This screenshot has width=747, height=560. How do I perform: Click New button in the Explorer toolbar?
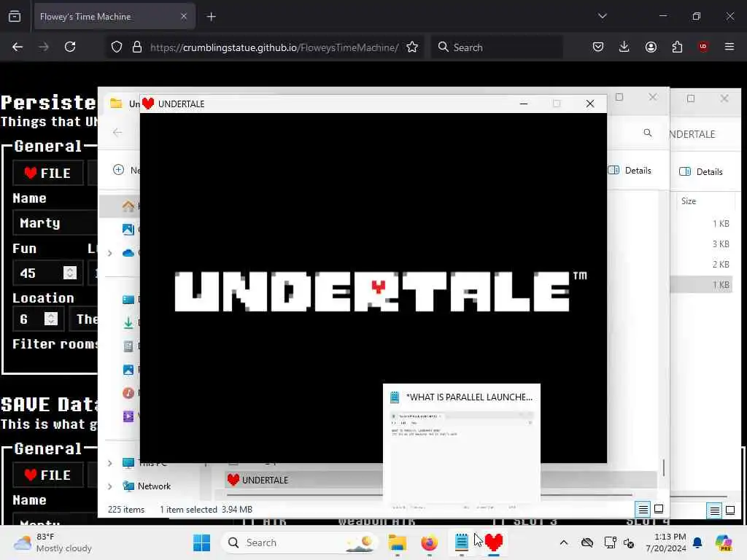(126, 170)
